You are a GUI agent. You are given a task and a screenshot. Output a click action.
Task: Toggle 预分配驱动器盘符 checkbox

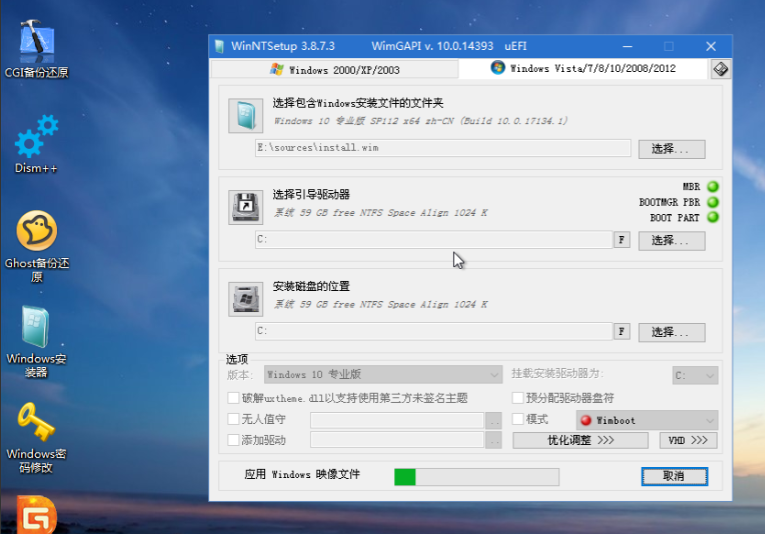[518, 397]
